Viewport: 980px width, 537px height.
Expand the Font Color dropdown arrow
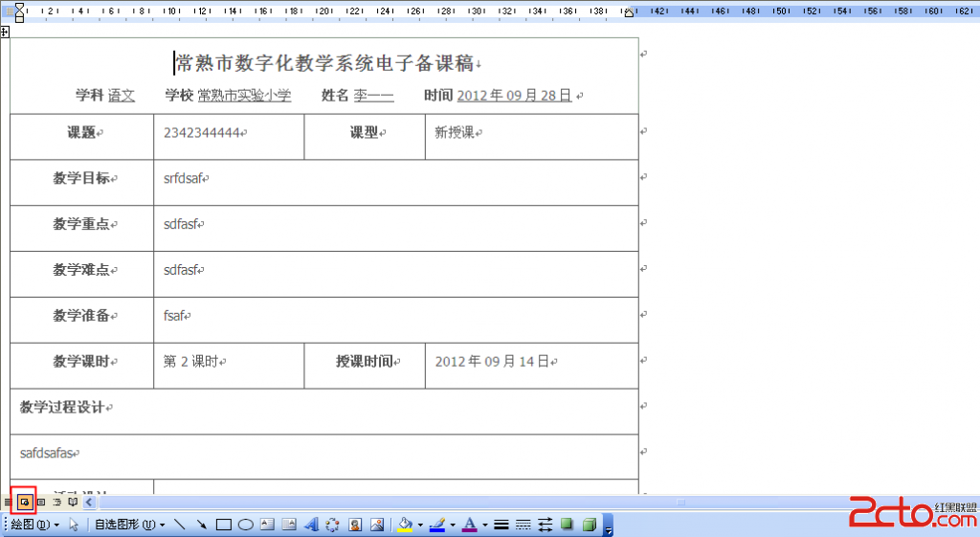[485, 526]
